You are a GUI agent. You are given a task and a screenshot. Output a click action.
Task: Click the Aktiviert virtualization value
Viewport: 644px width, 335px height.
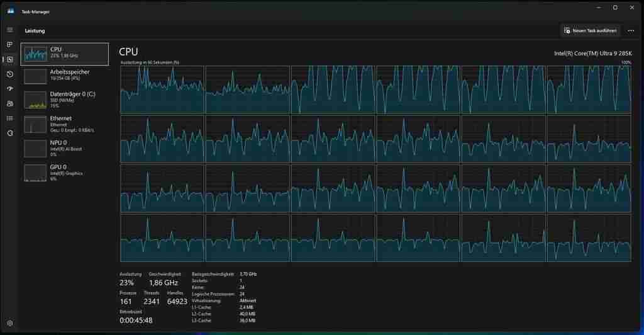coord(248,300)
